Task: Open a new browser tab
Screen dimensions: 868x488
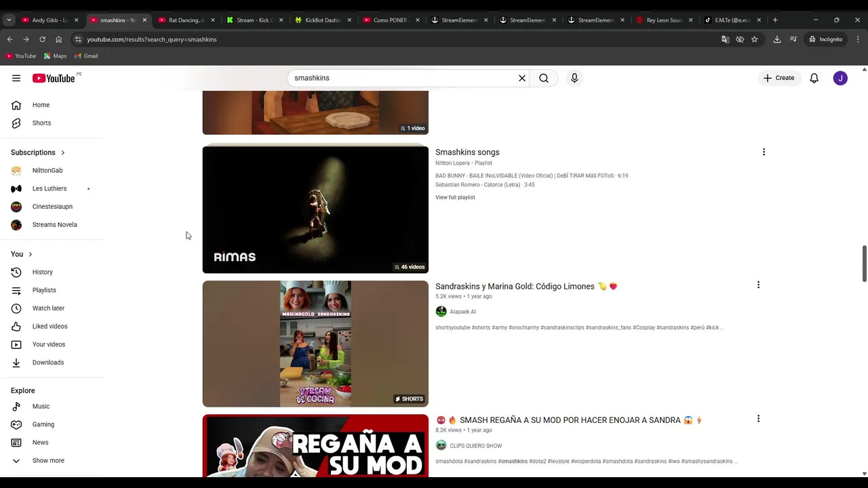Action: point(775,20)
